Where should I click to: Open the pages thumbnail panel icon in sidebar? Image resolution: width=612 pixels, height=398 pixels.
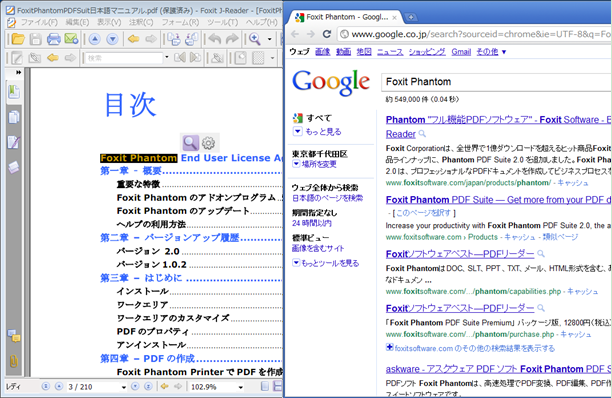(14, 117)
